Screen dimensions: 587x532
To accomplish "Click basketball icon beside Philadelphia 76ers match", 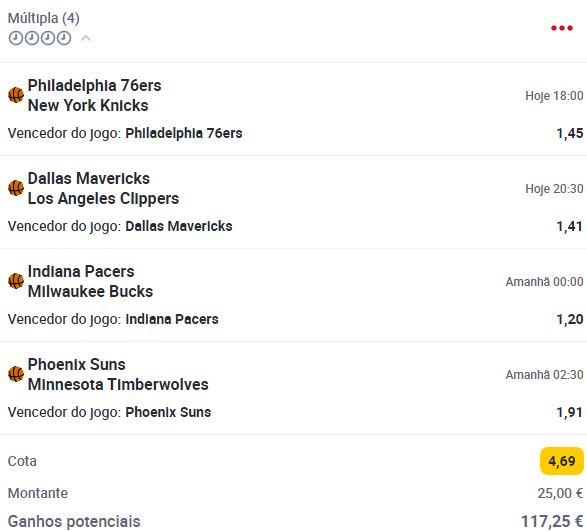I will point(16,95).
